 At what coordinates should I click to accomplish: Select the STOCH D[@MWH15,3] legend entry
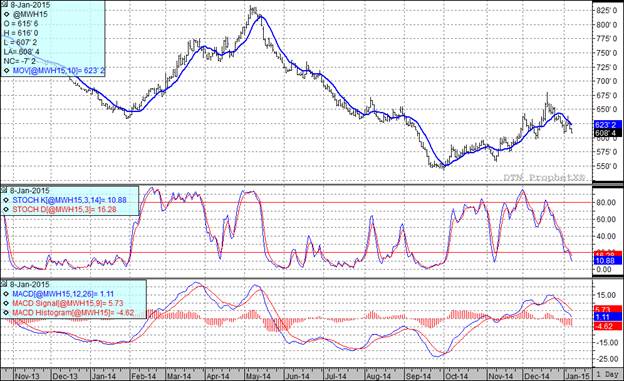click(x=64, y=209)
